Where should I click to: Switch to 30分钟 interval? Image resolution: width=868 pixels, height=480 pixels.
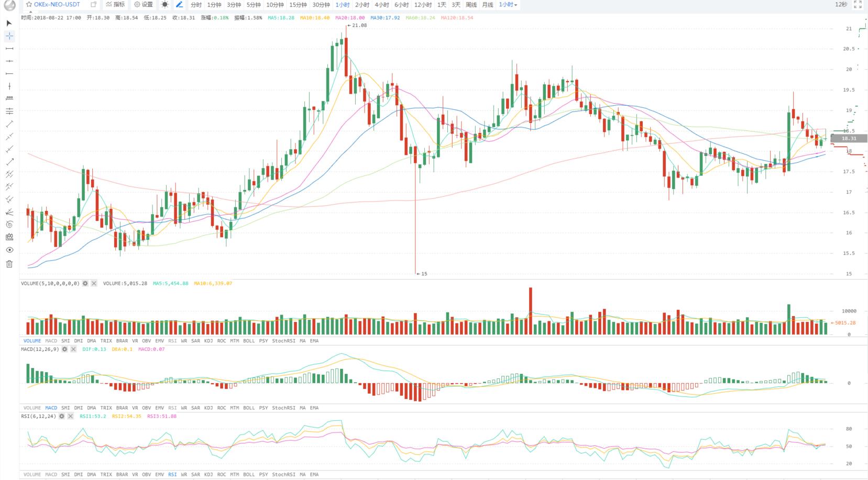point(321,5)
